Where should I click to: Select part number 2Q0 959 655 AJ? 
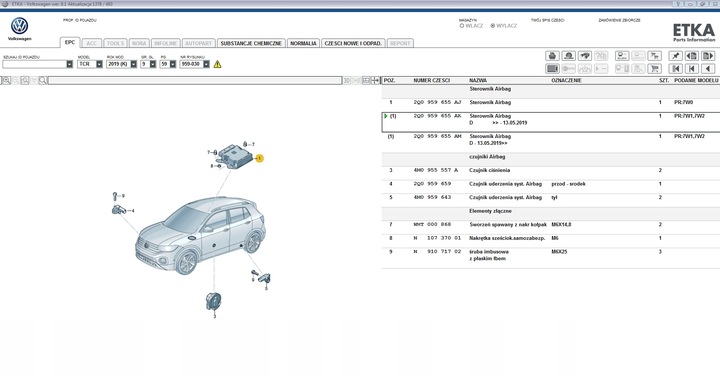pos(437,102)
